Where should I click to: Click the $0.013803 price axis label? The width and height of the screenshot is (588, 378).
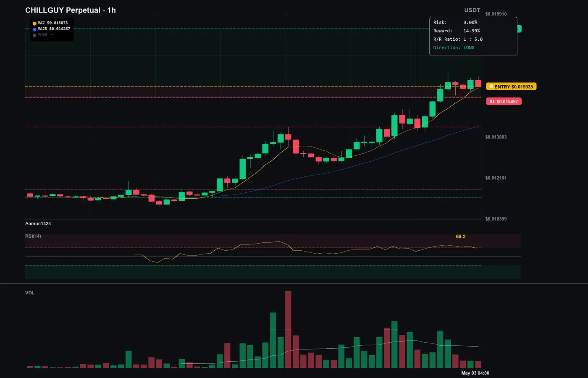click(x=496, y=137)
